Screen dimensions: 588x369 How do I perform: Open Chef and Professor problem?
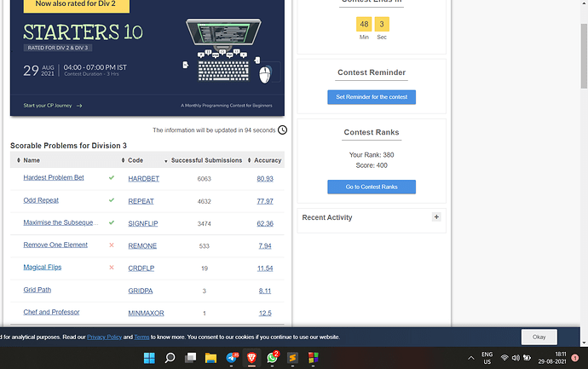[x=51, y=312]
